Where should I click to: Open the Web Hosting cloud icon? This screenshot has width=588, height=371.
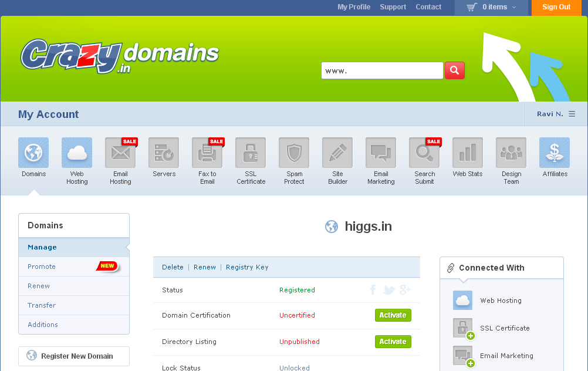[77, 153]
